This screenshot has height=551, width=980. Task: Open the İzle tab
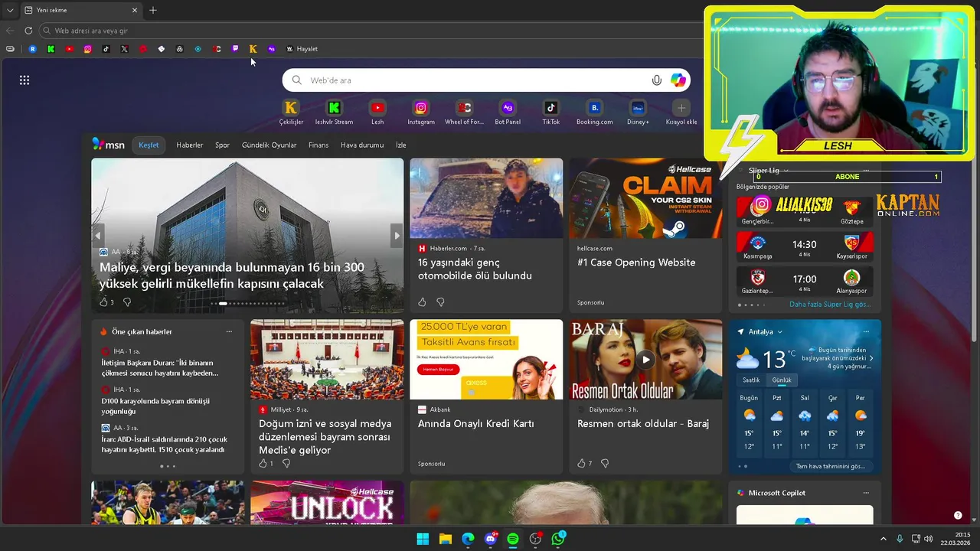click(x=401, y=145)
